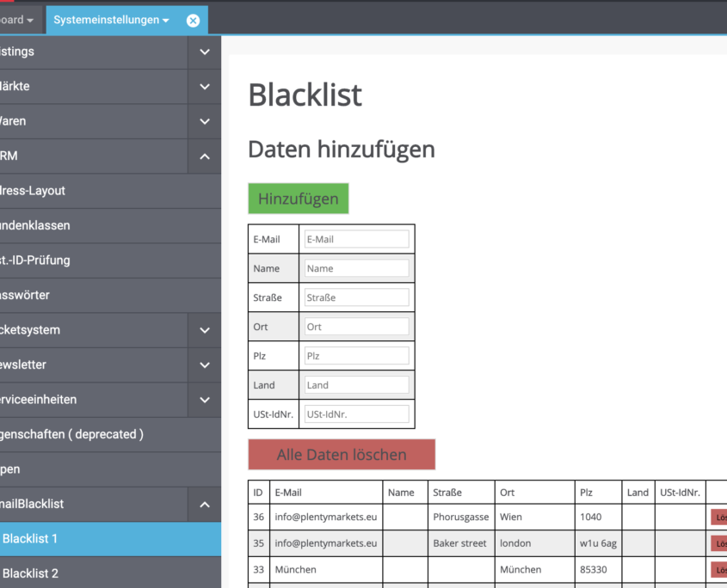Click Baker street cell

point(460,543)
